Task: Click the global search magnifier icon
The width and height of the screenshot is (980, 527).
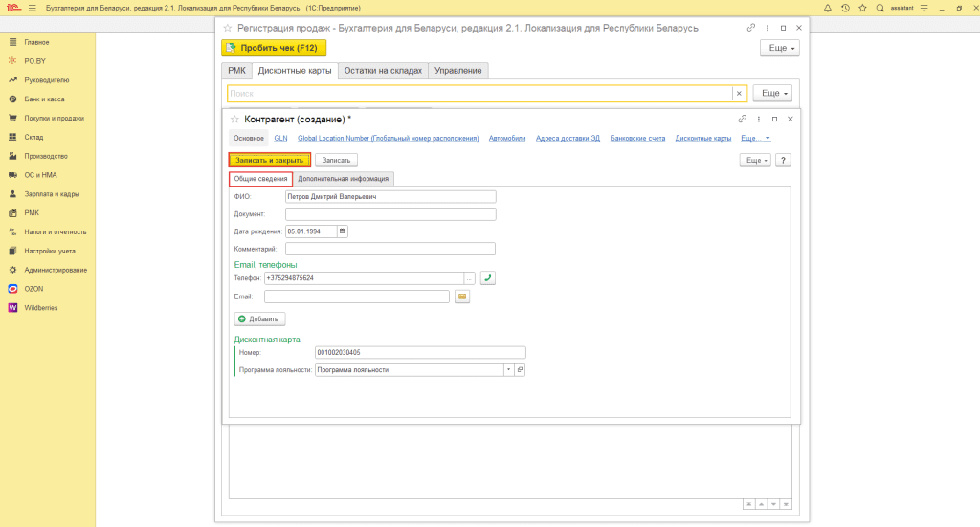Action: click(880, 8)
